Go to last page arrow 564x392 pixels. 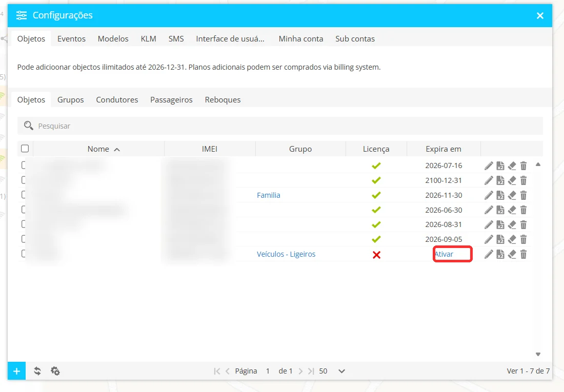(x=311, y=371)
